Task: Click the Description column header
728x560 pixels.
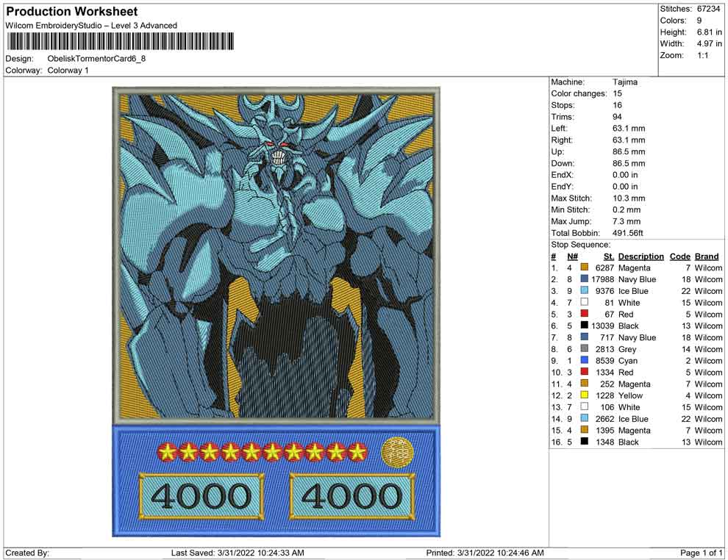Action: [x=640, y=256]
